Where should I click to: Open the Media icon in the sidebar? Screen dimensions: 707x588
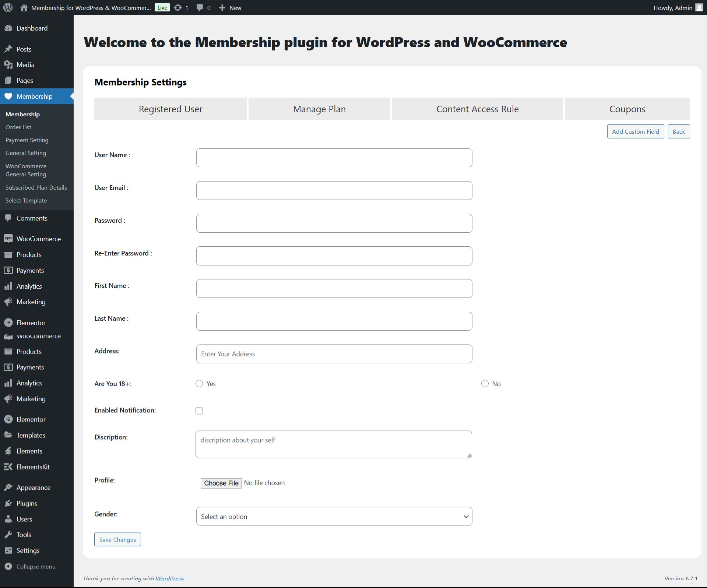point(8,65)
